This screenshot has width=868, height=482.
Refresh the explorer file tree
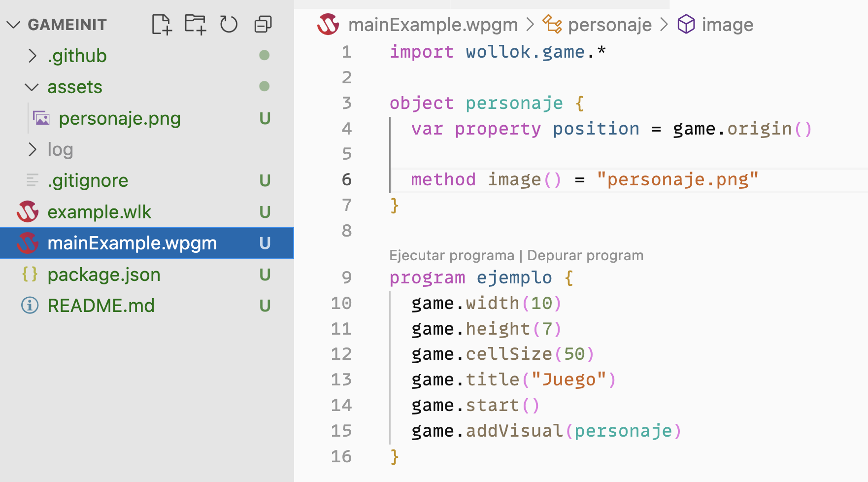229,24
